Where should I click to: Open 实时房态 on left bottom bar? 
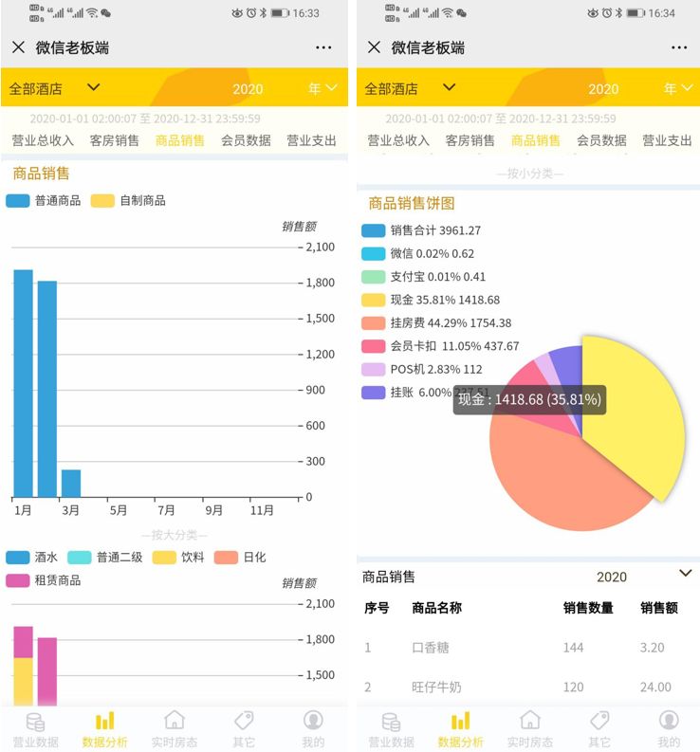175,729
